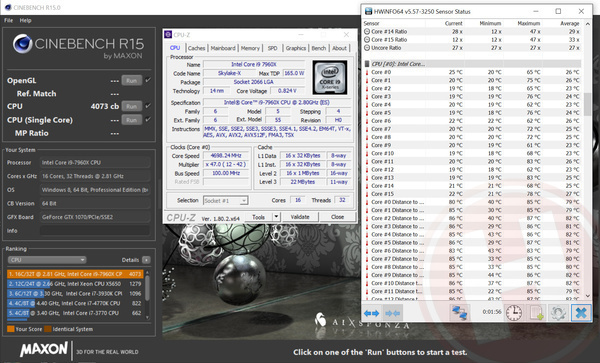
Task: Shrink HWiNFO columns with the inward arrows
Action: 392,313
